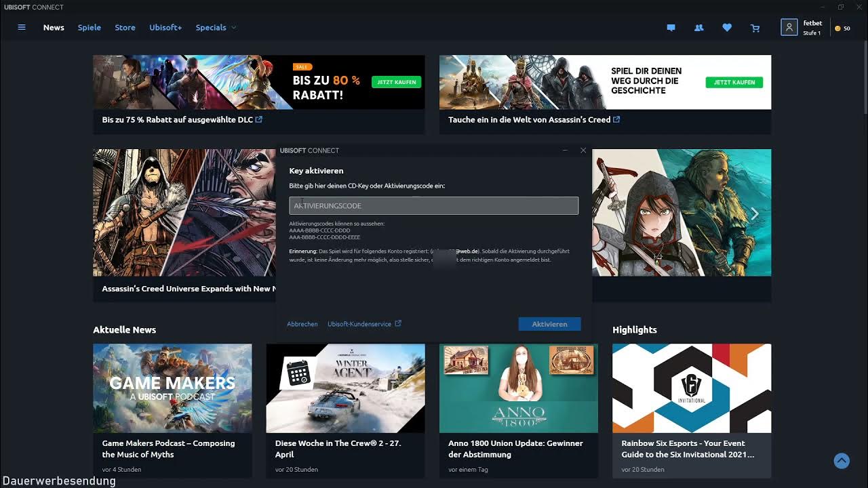Click external link icon beside Assassin's Creed text
Viewport: 868px width, 488px height.
pos(616,119)
